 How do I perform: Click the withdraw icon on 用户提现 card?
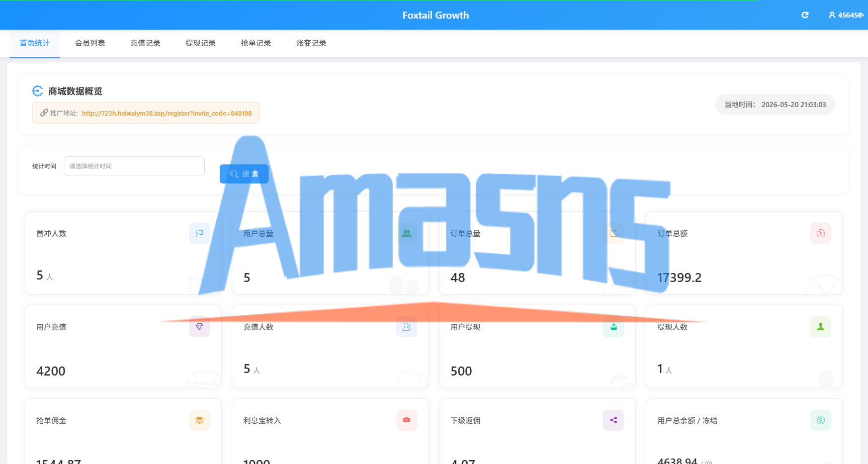click(x=614, y=327)
